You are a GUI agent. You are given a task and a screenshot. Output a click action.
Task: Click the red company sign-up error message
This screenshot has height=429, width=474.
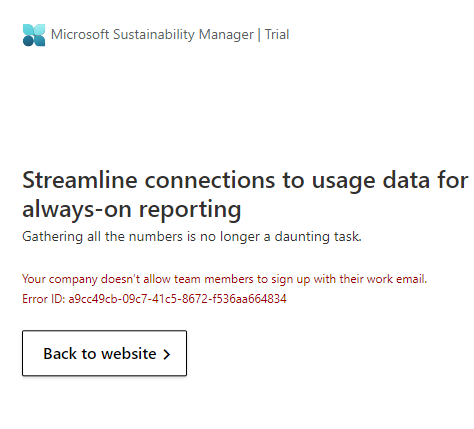225,279
